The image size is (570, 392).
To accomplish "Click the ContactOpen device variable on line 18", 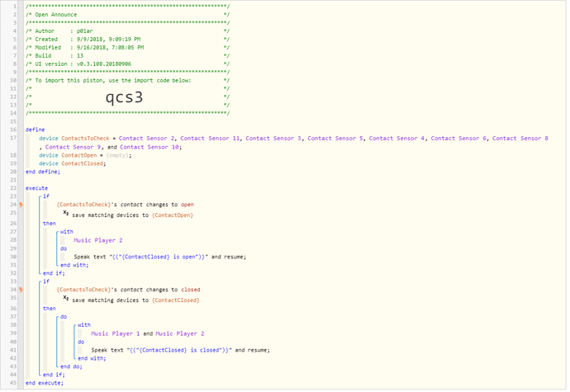I will (78, 155).
